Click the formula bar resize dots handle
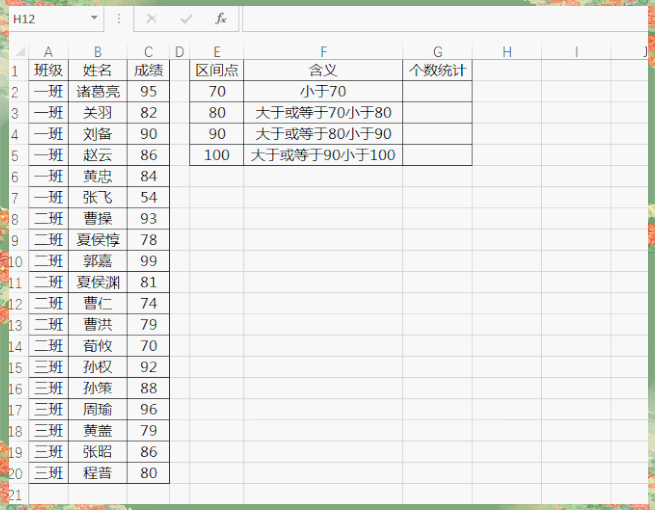Screen dimensions: 655x510 (119, 19)
